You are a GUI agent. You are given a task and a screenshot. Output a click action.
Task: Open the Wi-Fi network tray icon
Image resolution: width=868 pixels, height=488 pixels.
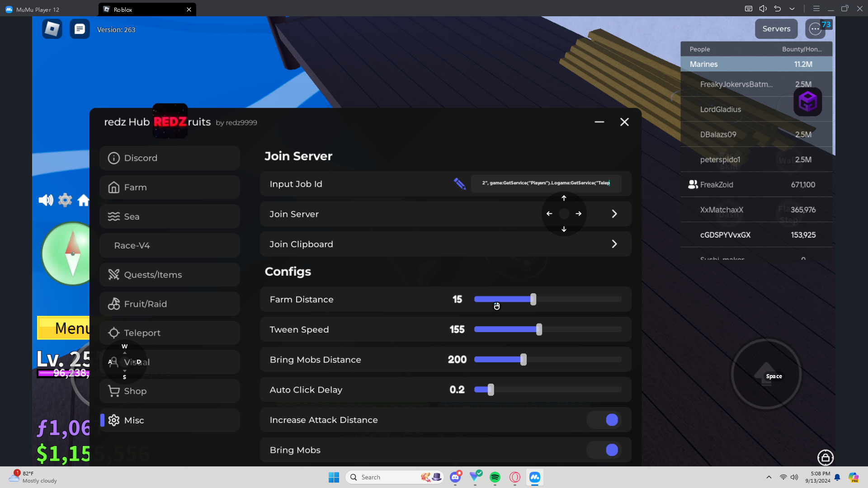[x=783, y=477]
